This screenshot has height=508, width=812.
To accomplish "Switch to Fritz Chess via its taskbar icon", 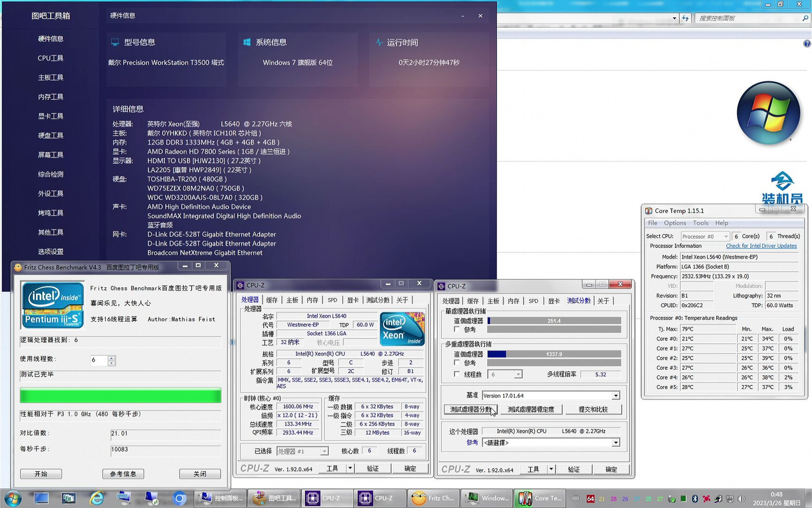I will tap(433, 498).
